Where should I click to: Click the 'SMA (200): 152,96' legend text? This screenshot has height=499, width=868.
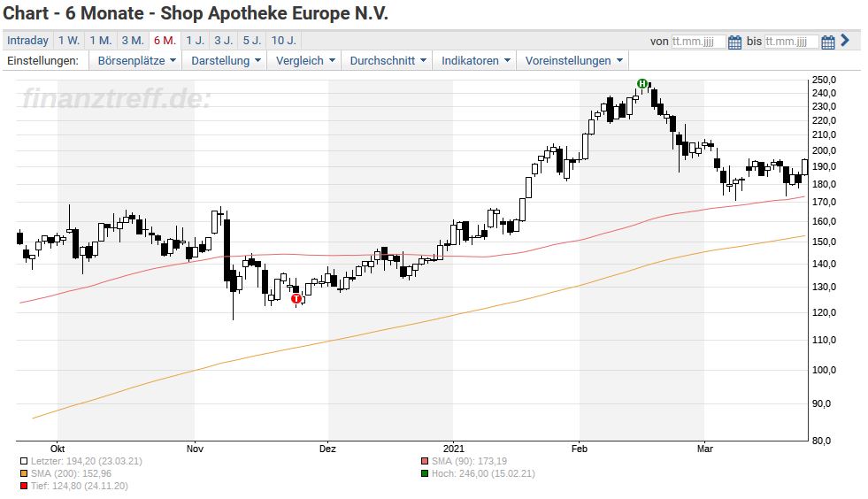tap(71, 473)
